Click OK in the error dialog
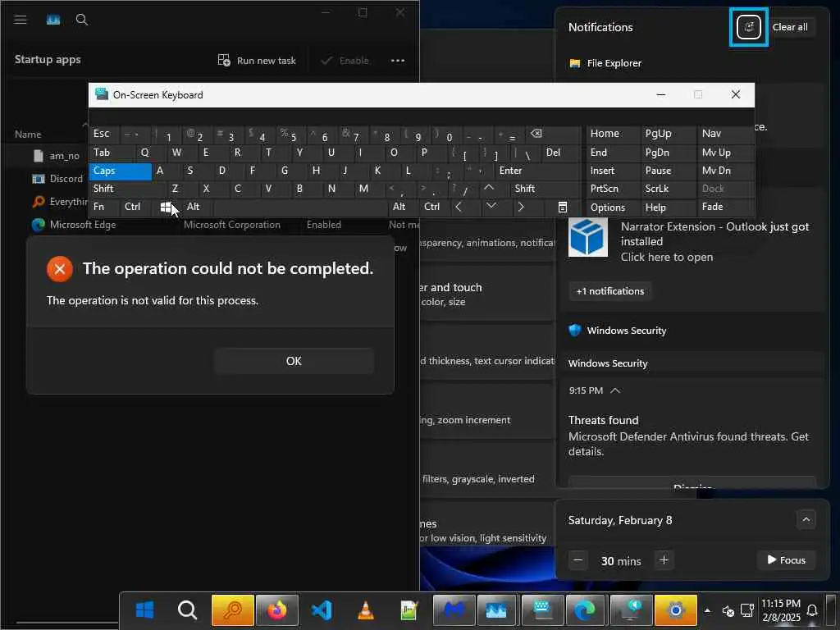This screenshot has height=630, width=840. coord(294,361)
